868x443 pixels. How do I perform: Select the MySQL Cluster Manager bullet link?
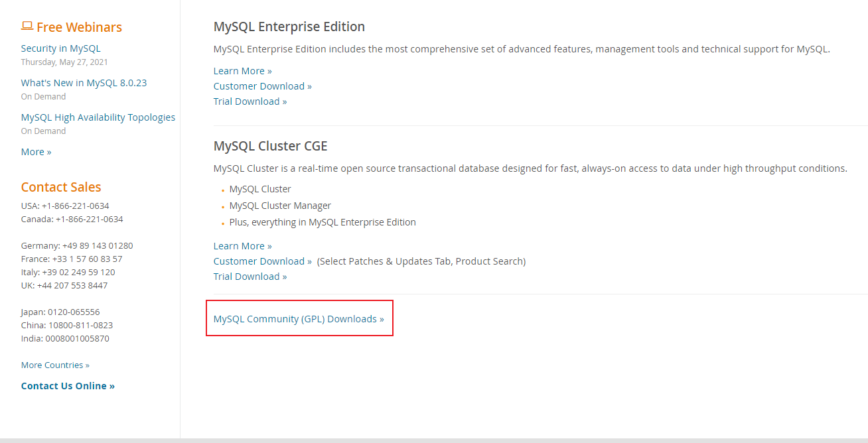click(x=280, y=205)
